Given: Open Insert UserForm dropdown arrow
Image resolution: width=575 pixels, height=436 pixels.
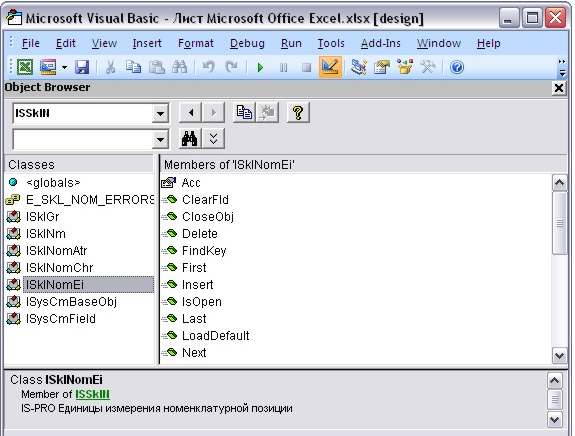Looking at the screenshot, I should (x=65, y=67).
